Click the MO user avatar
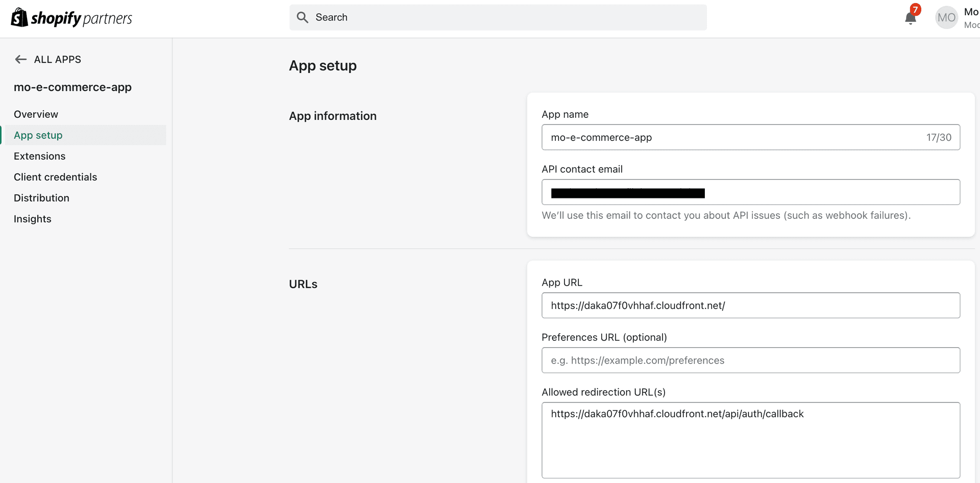980x483 pixels. (946, 17)
